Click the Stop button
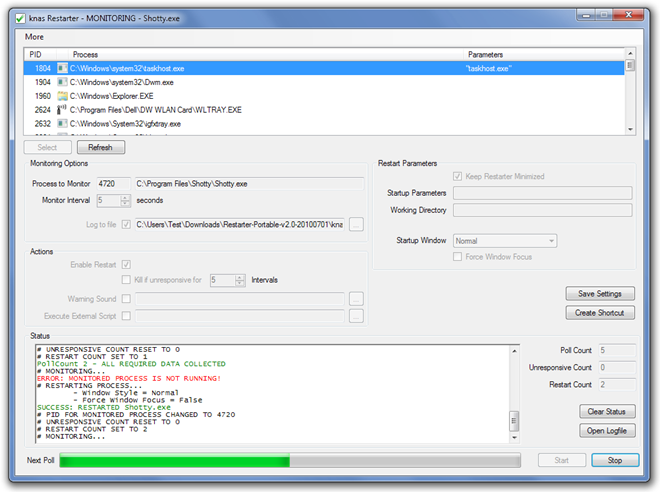 615,460
